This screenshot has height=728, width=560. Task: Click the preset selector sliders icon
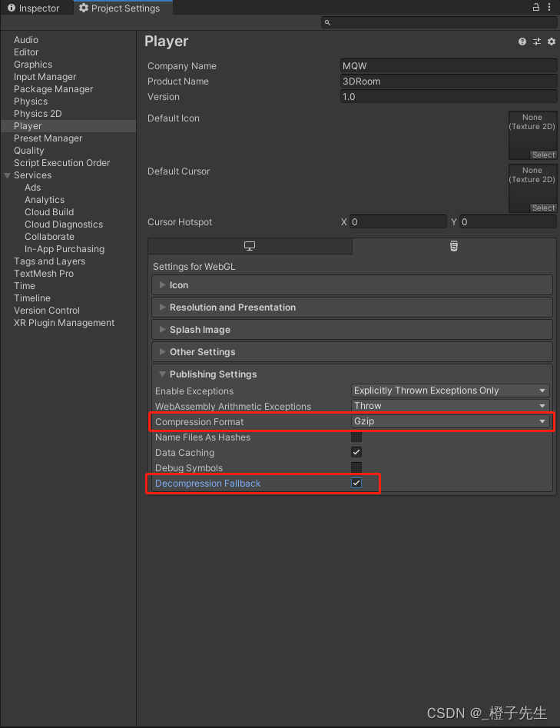(537, 42)
